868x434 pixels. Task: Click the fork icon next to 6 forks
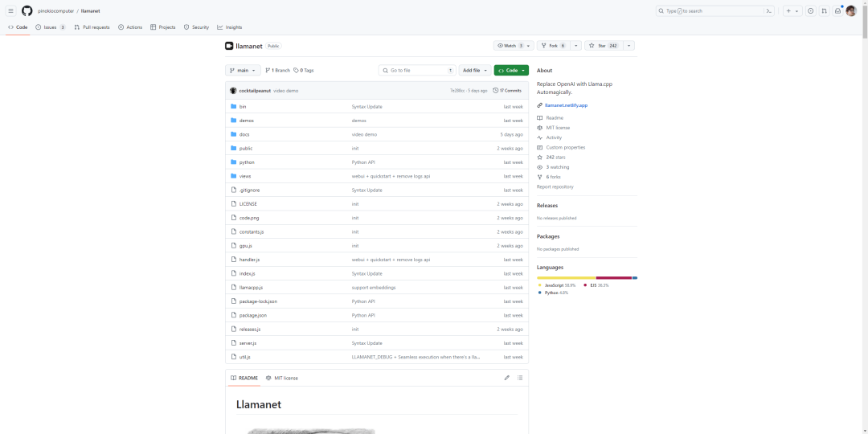click(540, 177)
